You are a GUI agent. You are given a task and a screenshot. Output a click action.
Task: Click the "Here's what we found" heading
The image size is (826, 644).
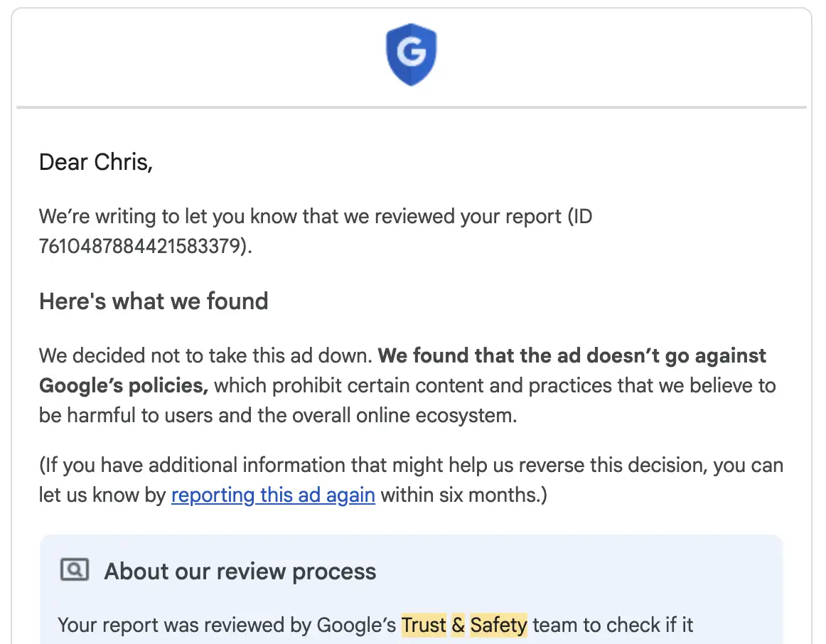(x=154, y=301)
